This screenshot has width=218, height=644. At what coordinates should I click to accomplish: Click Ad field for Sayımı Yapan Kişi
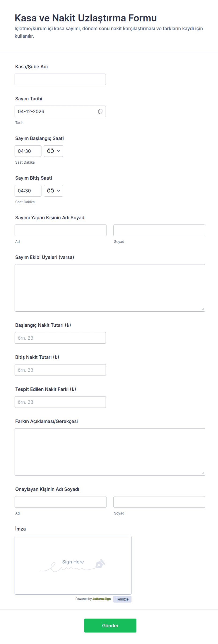click(60, 230)
